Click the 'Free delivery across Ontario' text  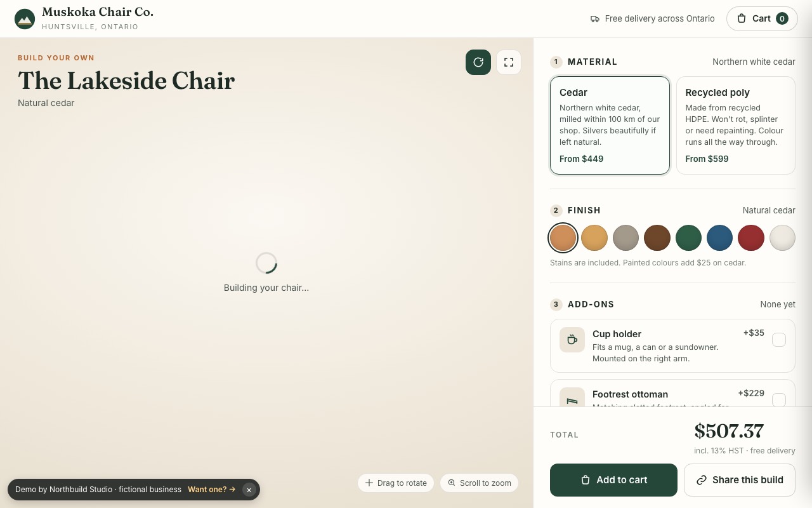[660, 18]
